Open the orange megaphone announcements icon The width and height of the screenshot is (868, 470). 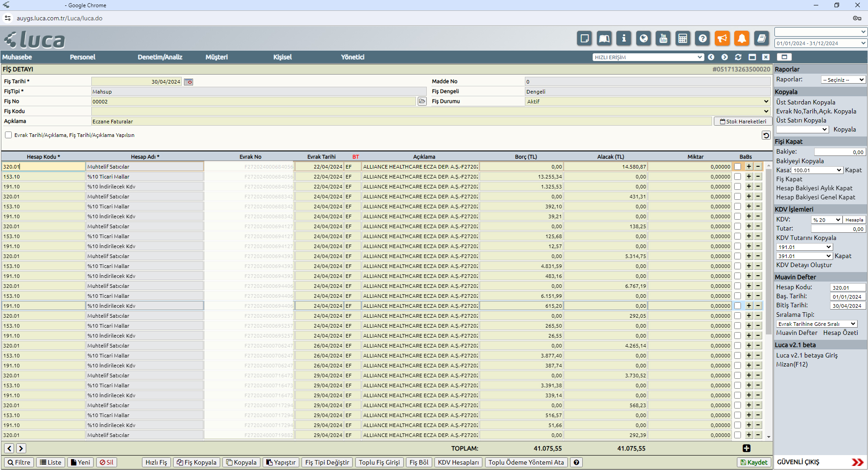pos(722,38)
